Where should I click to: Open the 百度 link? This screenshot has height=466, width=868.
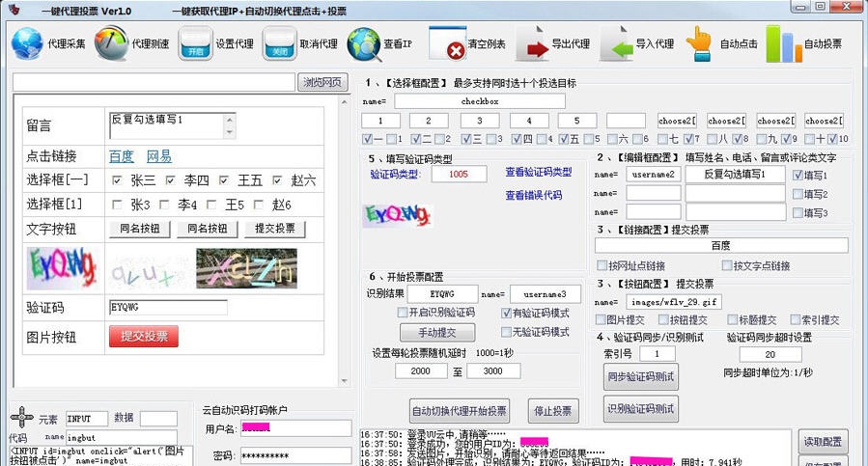click(122, 156)
